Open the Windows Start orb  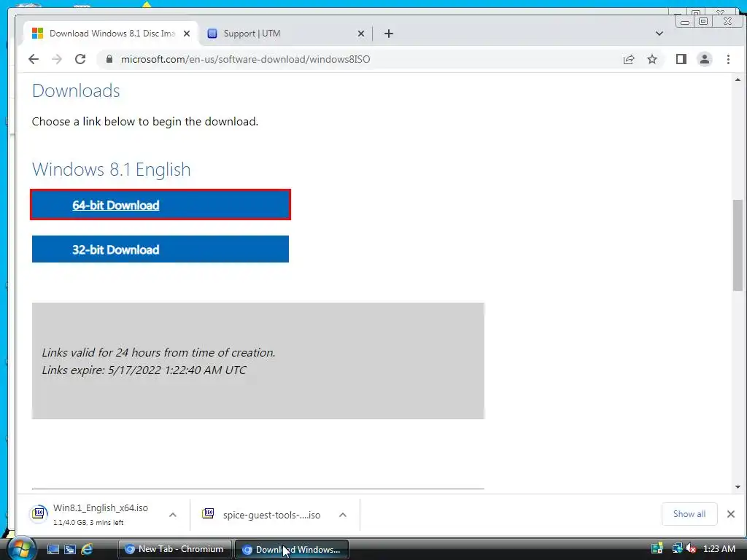pyautogui.click(x=21, y=548)
